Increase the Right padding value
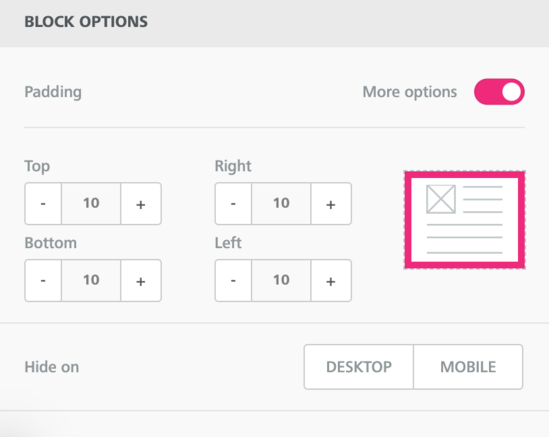The image size is (549, 437). [331, 203]
